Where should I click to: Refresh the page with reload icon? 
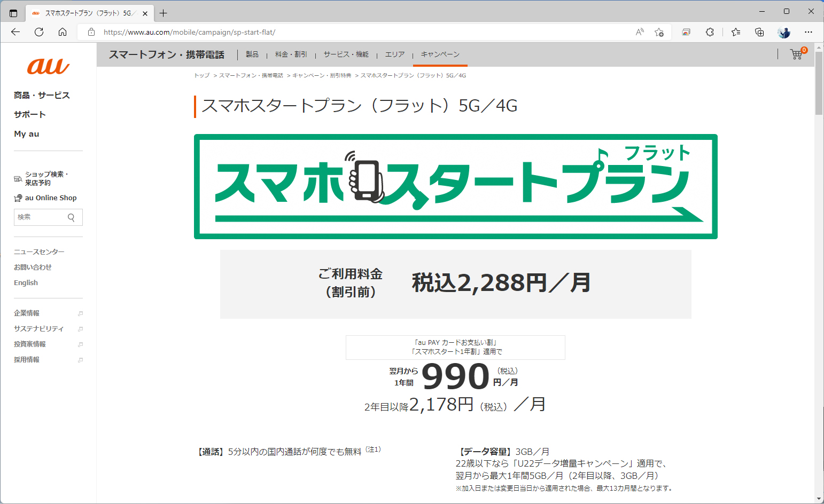pyautogui.click(x=39, y=32)
